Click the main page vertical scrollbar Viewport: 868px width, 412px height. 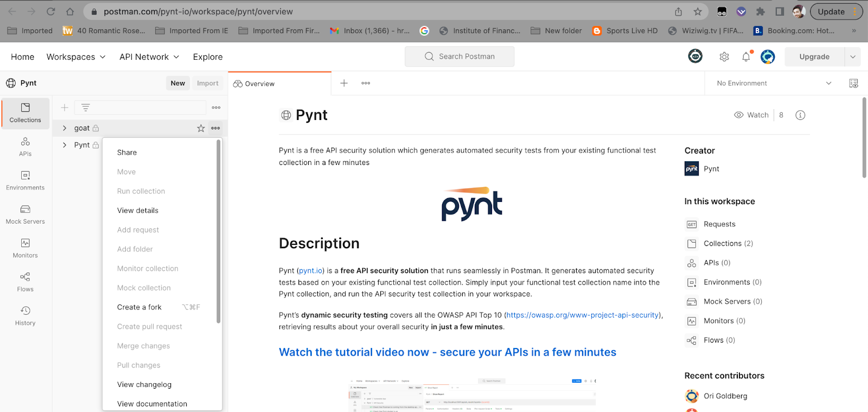point(864,137)
